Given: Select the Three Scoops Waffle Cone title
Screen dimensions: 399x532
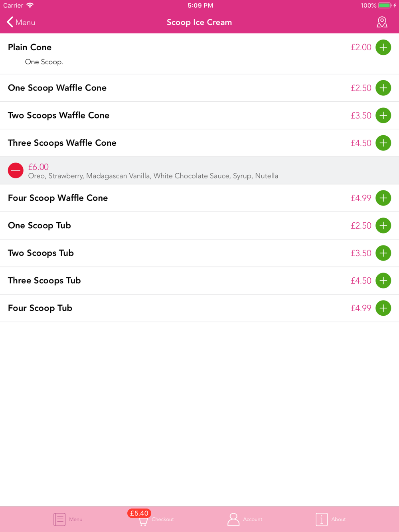Looking at the screenshot, I should point(62,143).
